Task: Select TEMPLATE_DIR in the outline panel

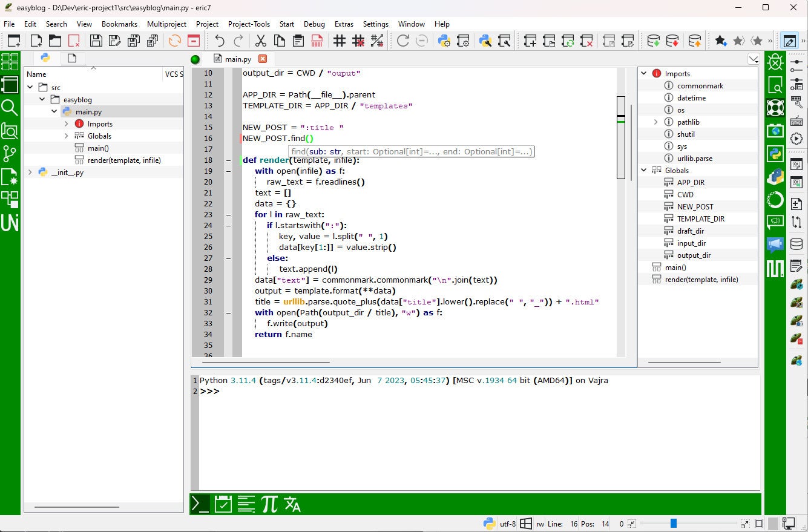Action: click(700, 218)
